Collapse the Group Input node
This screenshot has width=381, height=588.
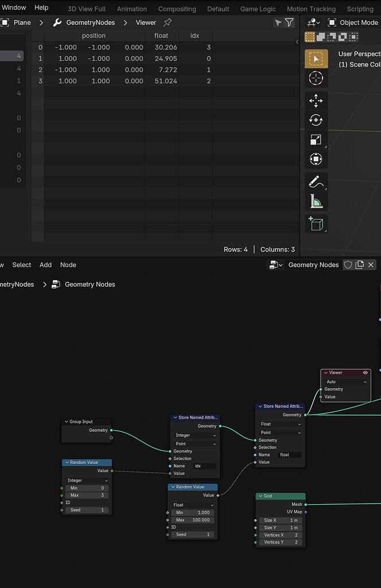[x=67, y=421]
